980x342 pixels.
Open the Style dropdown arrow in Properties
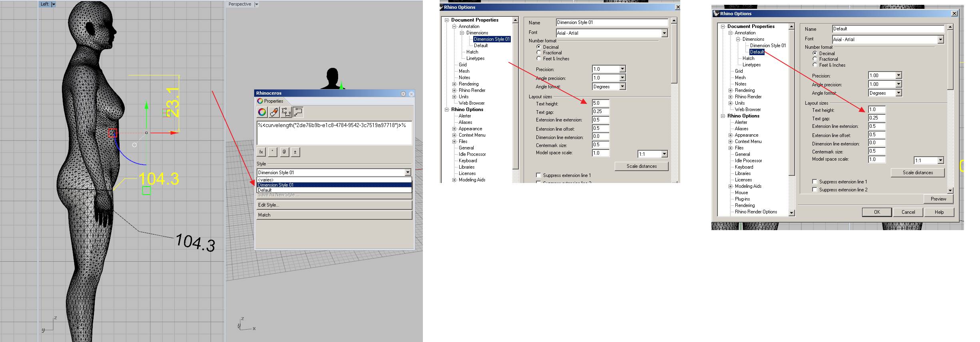click(x=408, y=173)
